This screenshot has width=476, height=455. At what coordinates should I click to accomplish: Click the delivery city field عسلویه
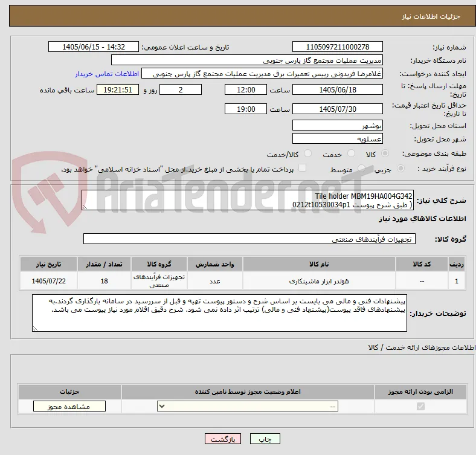pos(337,138)
